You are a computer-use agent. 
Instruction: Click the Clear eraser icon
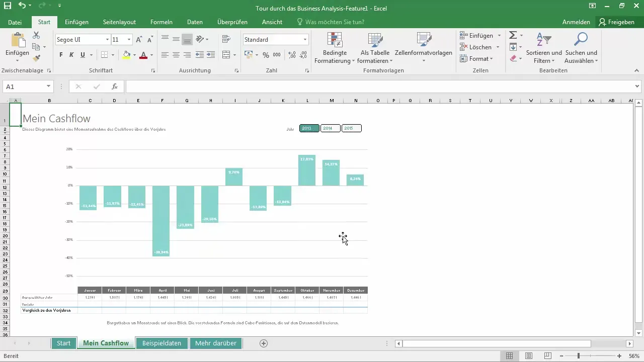coord(513,58)
